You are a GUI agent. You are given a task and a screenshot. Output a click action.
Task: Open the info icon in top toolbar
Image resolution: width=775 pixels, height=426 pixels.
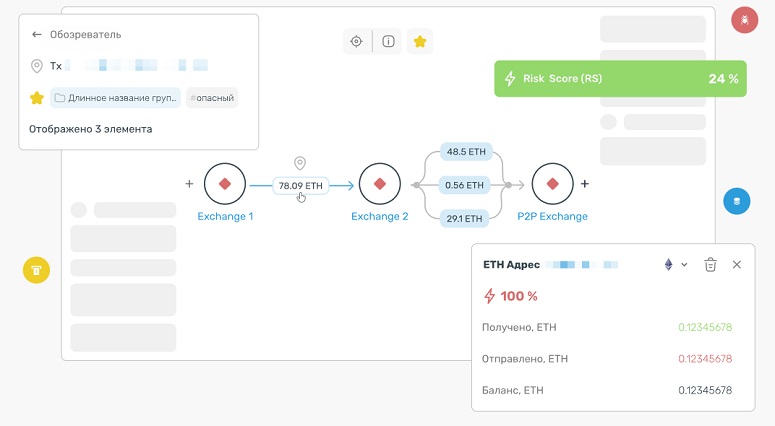389,41
